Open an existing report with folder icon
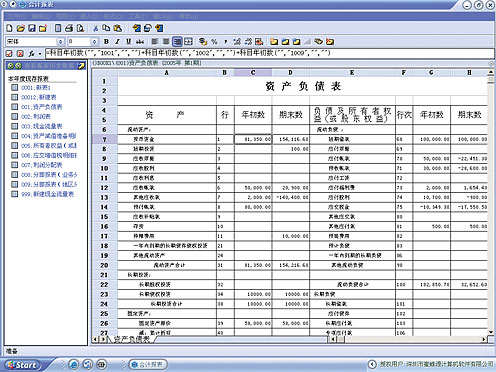 [x=21, y=28]
